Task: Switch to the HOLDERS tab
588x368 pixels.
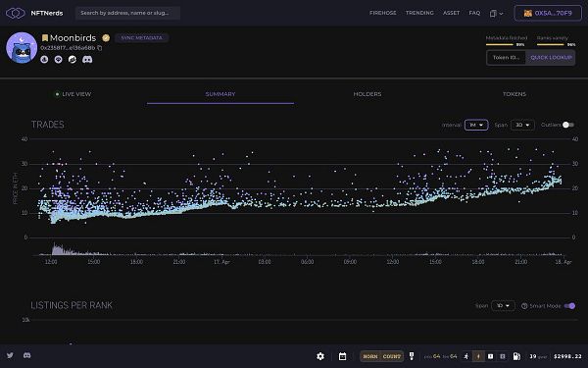Action: (x=367, y=94)
